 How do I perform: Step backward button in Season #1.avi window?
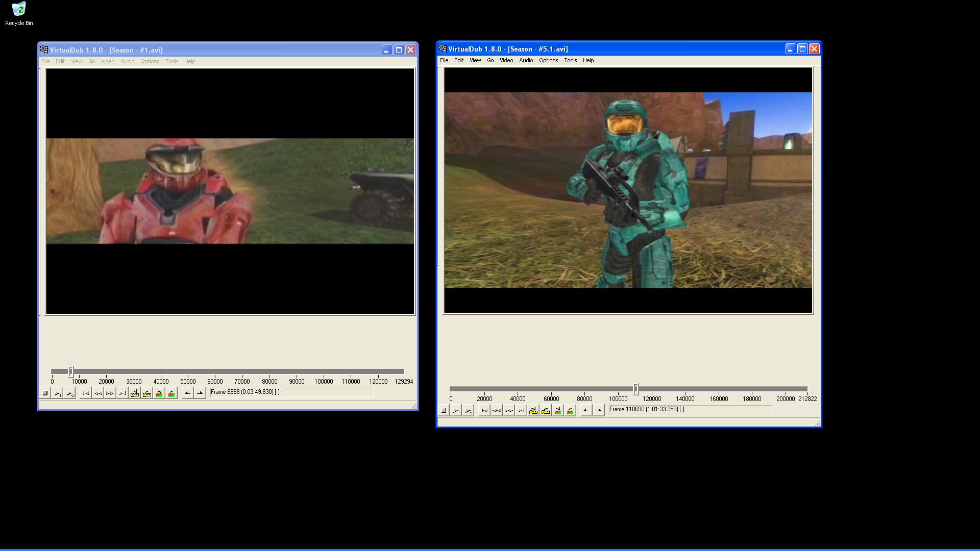pos(98,393)
